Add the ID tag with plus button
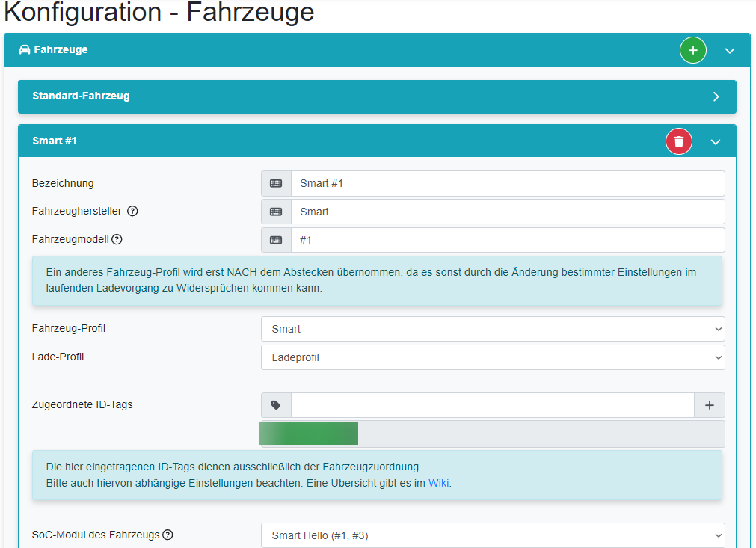This screenshot has width=756, height=548. pos(709,405)
